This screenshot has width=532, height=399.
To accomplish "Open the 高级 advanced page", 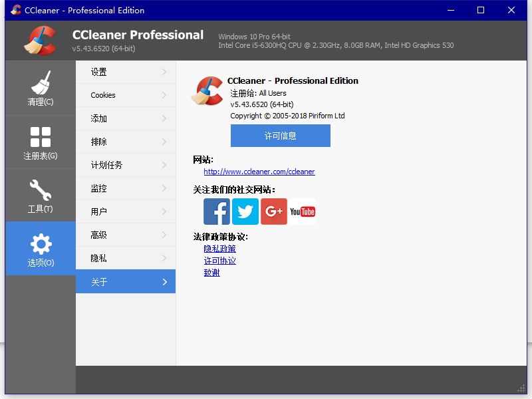I will (x=126, y=235).
